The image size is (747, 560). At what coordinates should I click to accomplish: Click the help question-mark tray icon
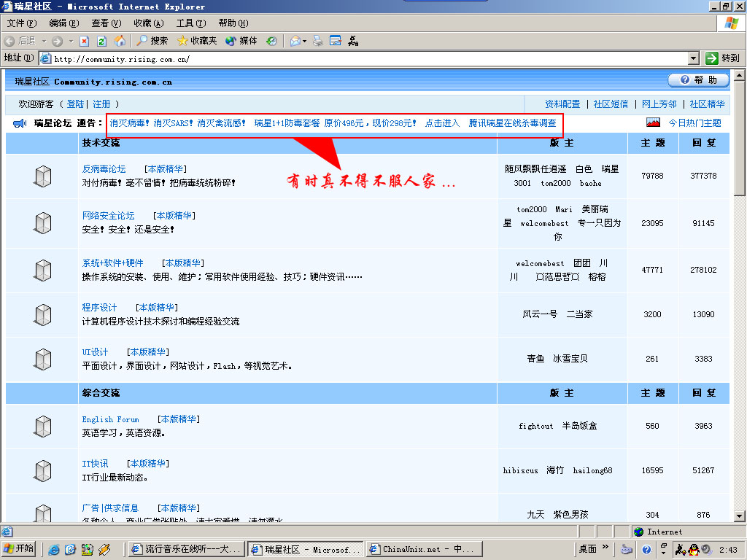[x=646, y=550]
